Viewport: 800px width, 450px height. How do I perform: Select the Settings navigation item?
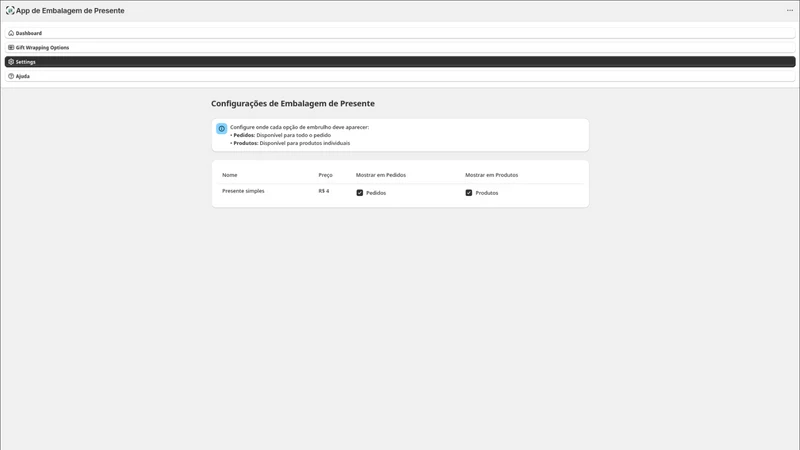click(400, 62)
